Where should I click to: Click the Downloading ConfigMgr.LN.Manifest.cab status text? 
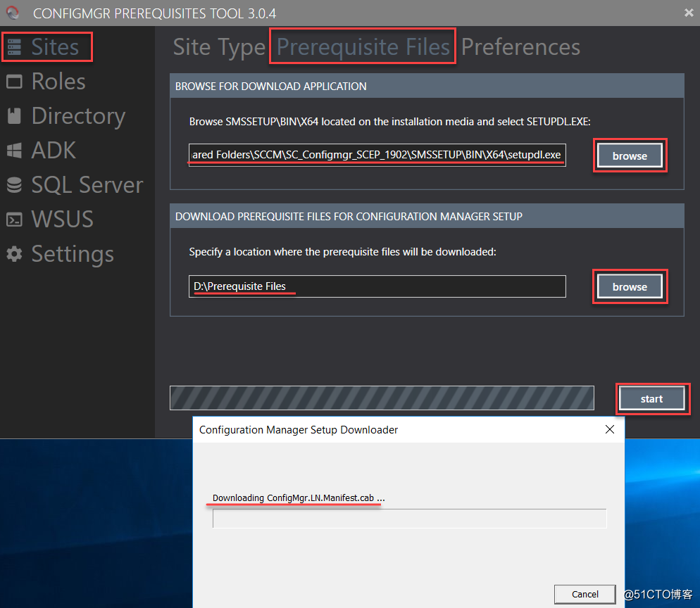coord(298,498)
